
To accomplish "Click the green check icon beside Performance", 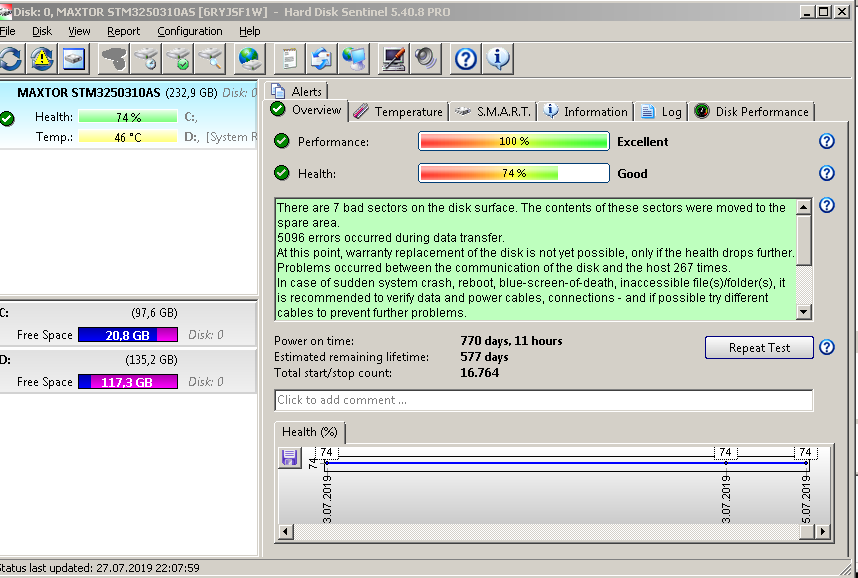I will click(x=282, y=141).
